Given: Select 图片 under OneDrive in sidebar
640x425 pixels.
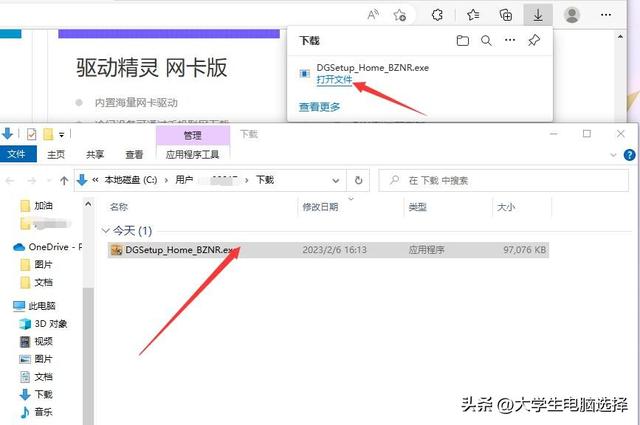Looking at the screenshot, I should click(37, 265).
